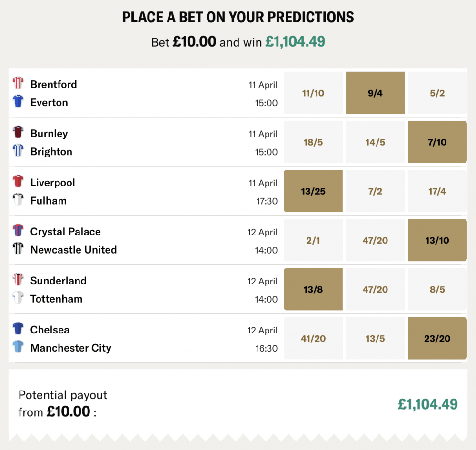Click the Crystal Palace crest icon
This screenshot has height=450, width=476.
coord(19,231)
